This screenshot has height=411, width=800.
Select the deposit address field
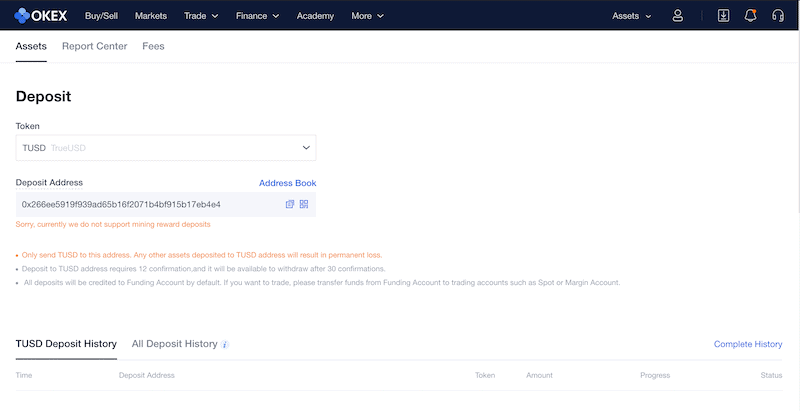point(166,204)
